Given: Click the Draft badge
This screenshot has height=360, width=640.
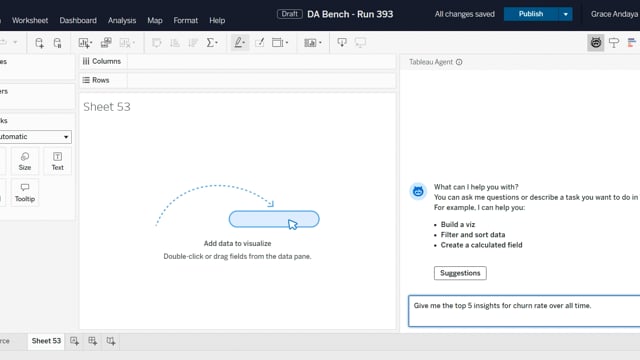Looking at the screenshot, I should coord(289,14).
